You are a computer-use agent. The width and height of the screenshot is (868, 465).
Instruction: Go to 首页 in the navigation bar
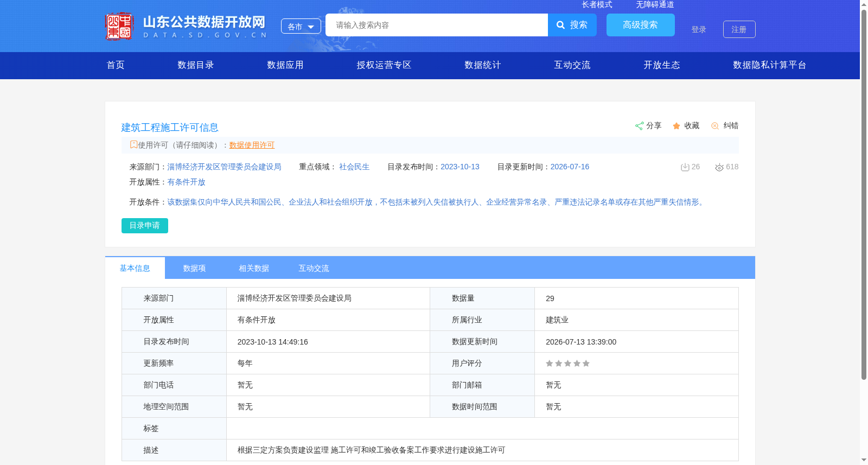pos(116,65)
